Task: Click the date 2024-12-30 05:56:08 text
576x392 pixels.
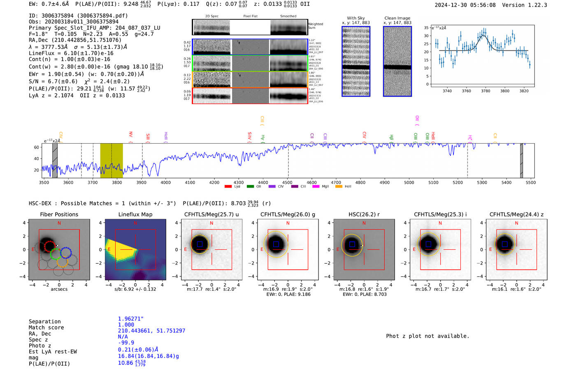Action: point(465,5)
